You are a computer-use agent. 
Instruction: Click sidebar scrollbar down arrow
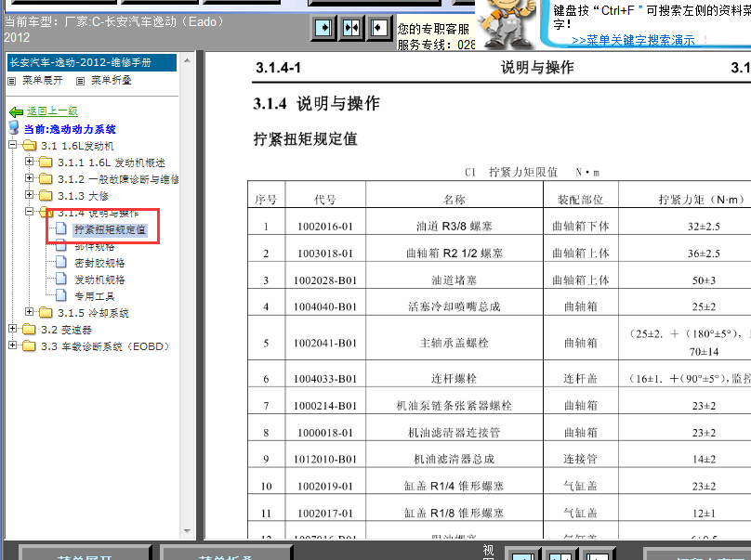pyautogui.click(x=187, y=531)
